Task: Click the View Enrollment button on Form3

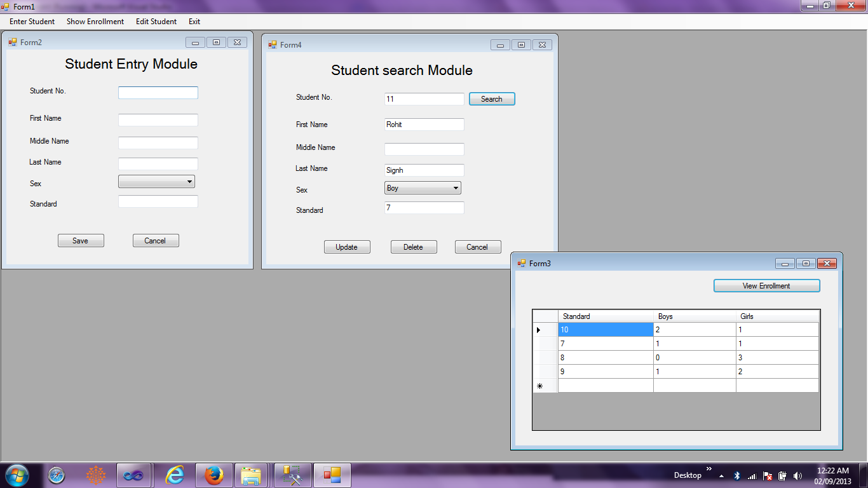Action: [766, 285]
